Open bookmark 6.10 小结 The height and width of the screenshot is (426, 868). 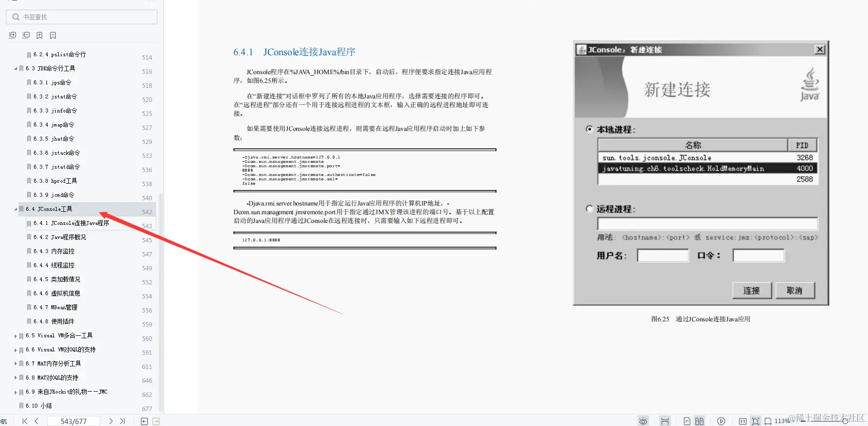pyautogui.click(x=39, y=406)
